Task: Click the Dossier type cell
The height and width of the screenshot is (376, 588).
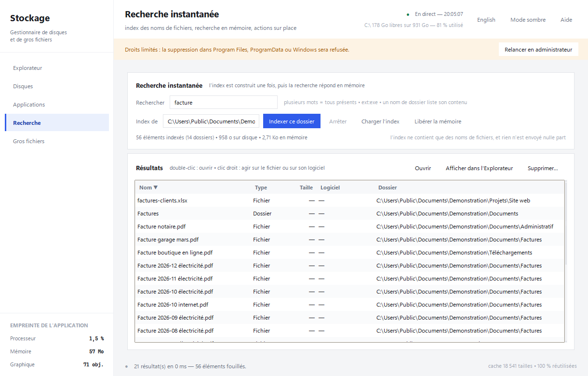Action: [262, 214]
